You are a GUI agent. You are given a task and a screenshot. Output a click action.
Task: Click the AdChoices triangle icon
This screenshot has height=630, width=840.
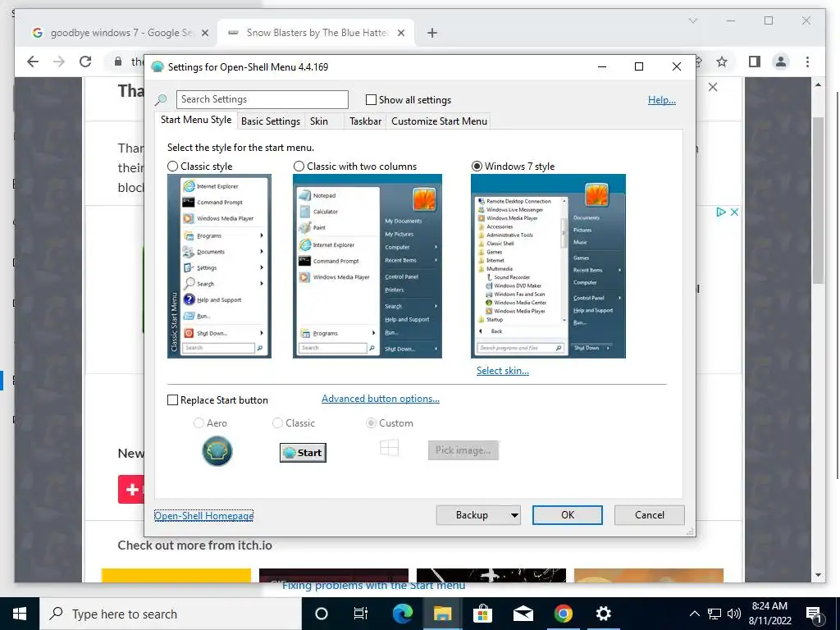721,212
